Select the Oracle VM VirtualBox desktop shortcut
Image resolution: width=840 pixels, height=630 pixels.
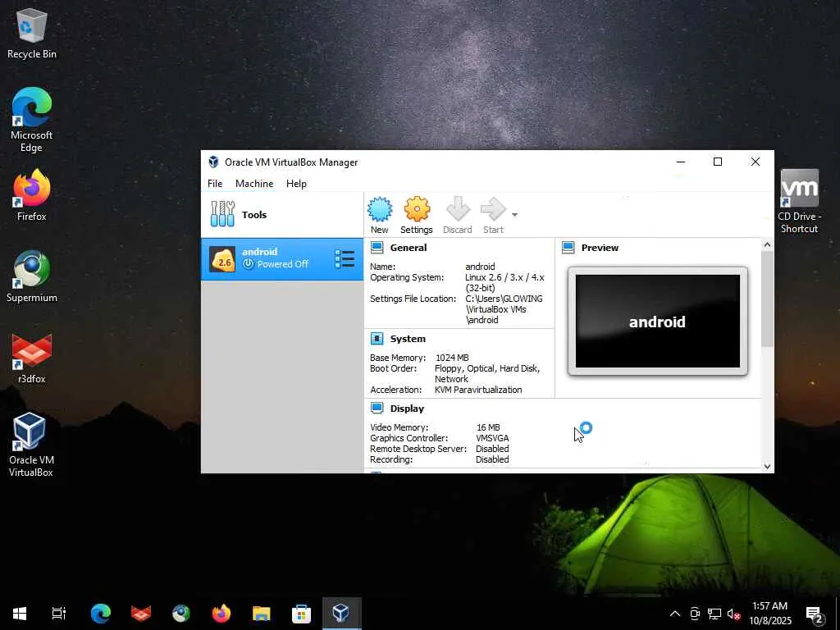point(31,445)
